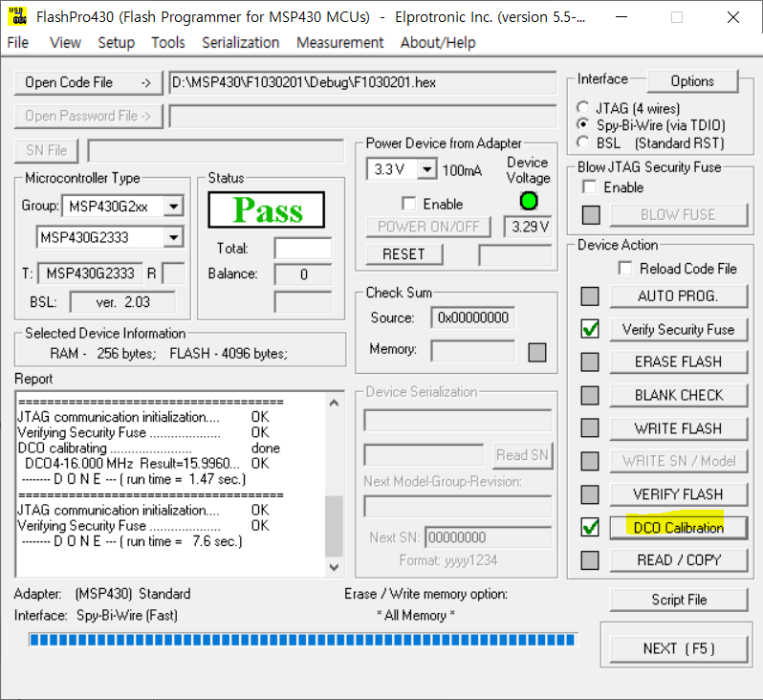Viewport: 763px width, 700px height.
Task: Open the View menu
Action: [x=65, y=43]
